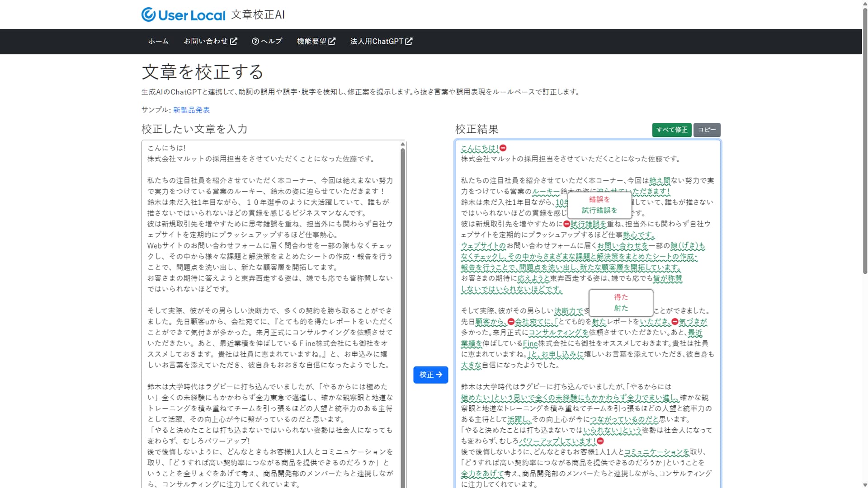Load the 新製品発表 sample text
The image size is (868, 488).
click(x=192, y=110)
